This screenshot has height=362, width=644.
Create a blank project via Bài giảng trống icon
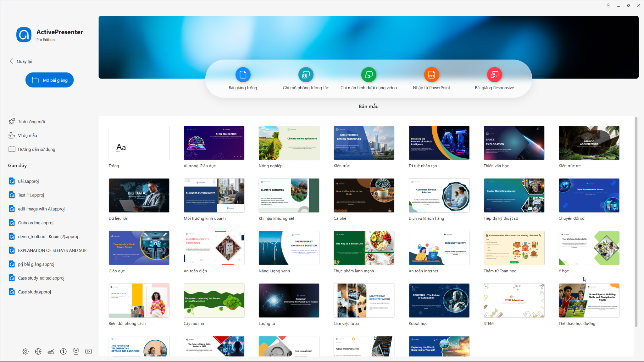pyautogui.click(x=242, y=75)
